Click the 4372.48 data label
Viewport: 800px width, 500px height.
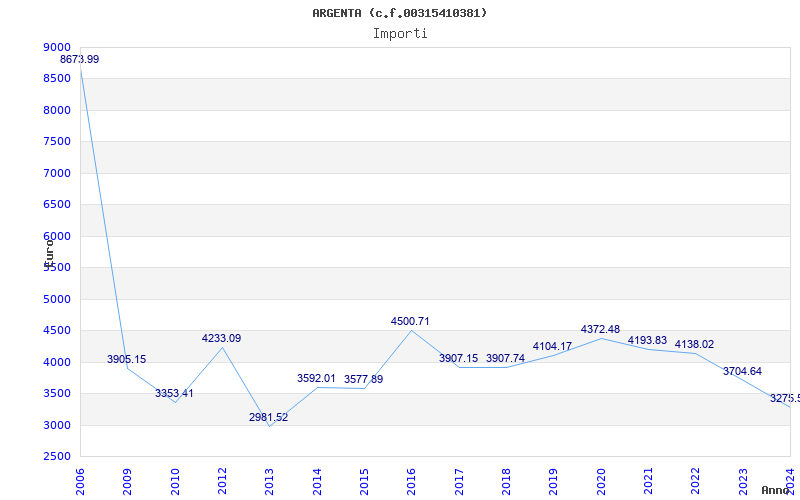pyautogui.click(x=600, y=330)
